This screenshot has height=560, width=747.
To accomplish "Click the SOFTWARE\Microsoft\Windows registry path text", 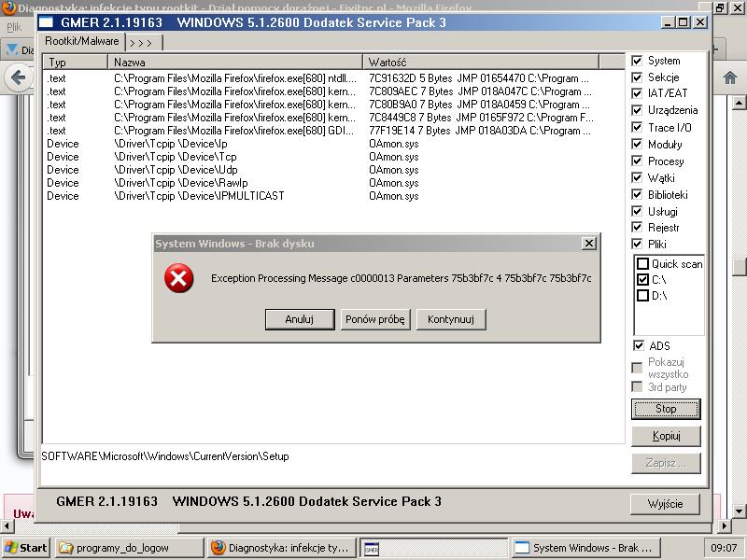I will (x=165, y=456).
